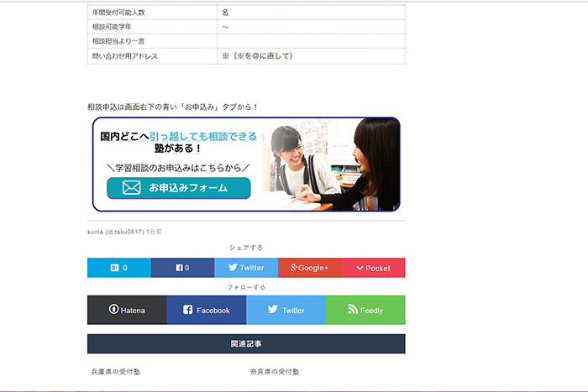Tweet via the Twitter share button
This screenshot has height=392, width=588.
(246, 268)
